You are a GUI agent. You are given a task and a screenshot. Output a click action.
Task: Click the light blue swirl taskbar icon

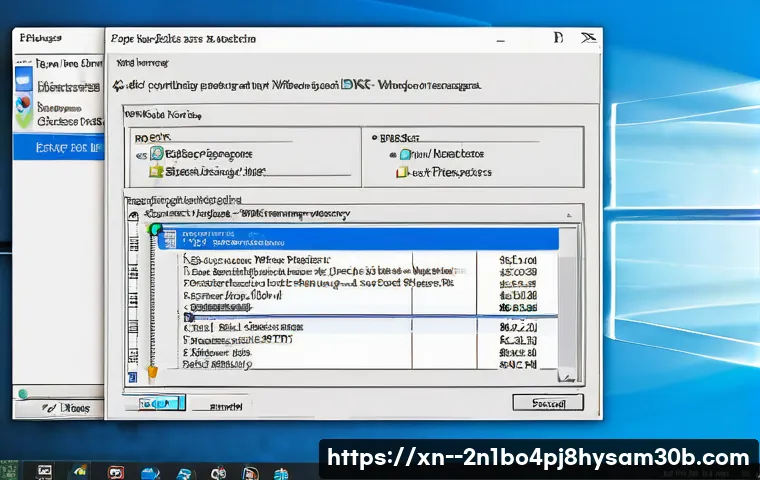(x=184, y=473)
